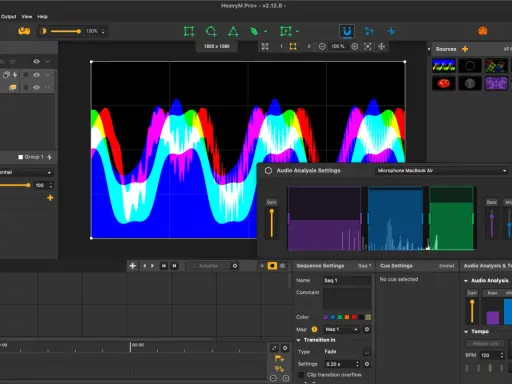The height and width of the screenshot is (384, 512).
Task: Select the green rectangle shape tool
Action: pyautogui.click(x=189, y=31)
